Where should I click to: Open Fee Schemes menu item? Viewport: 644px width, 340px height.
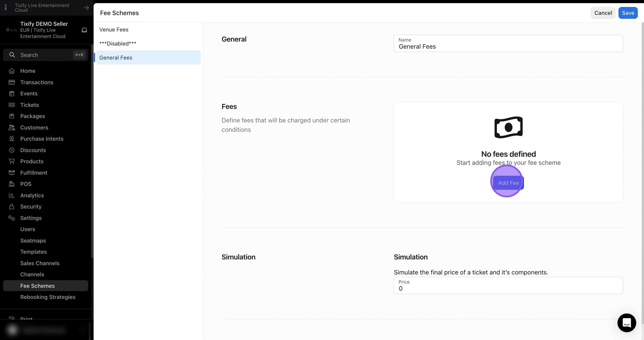pos(45,286)
